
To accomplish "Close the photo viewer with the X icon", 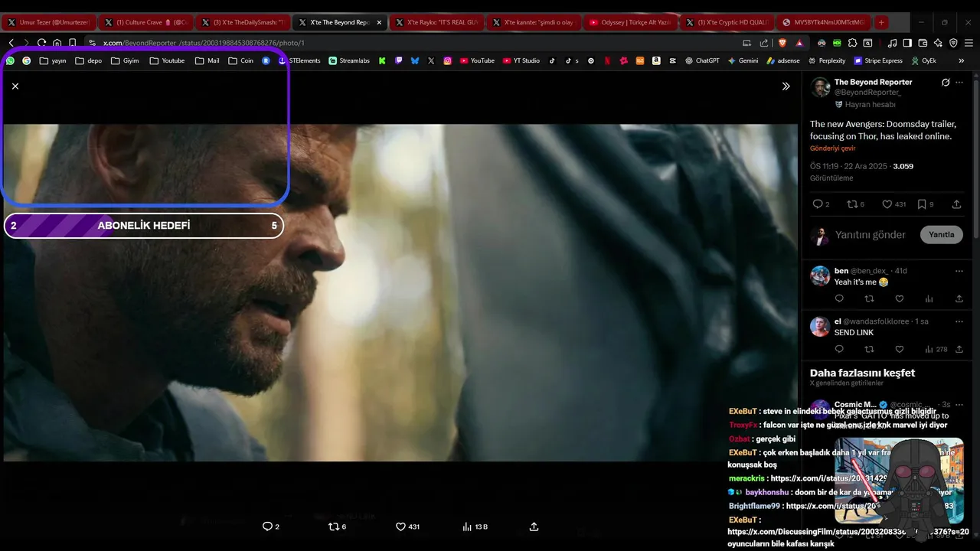I will coord(15,86).
